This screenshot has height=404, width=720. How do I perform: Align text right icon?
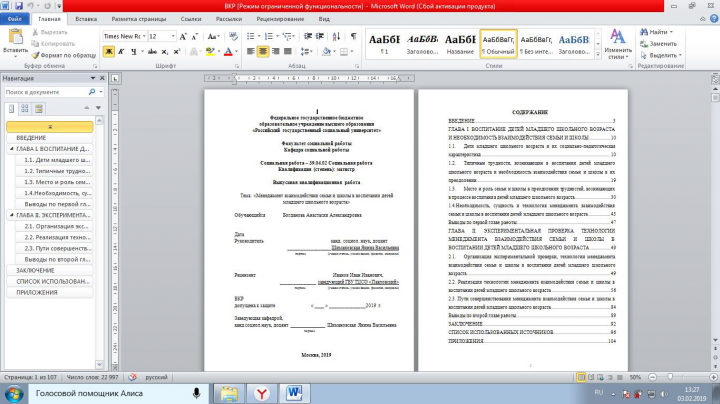[x=275, y=51]
